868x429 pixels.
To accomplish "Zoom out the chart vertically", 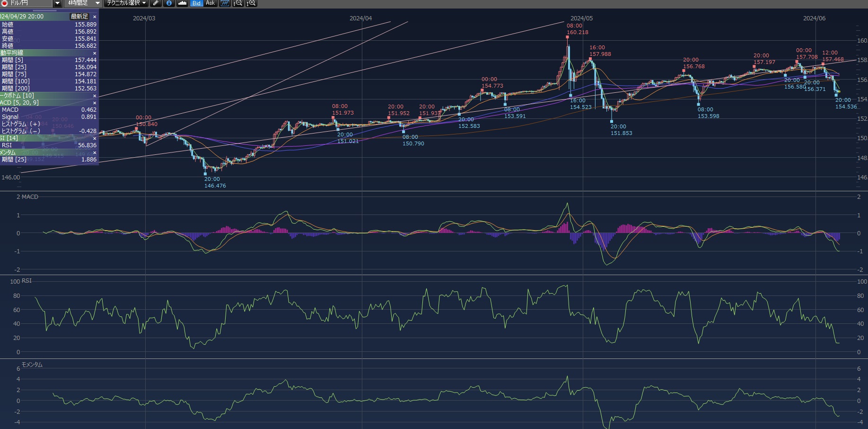I will click(x=238, y=3).
